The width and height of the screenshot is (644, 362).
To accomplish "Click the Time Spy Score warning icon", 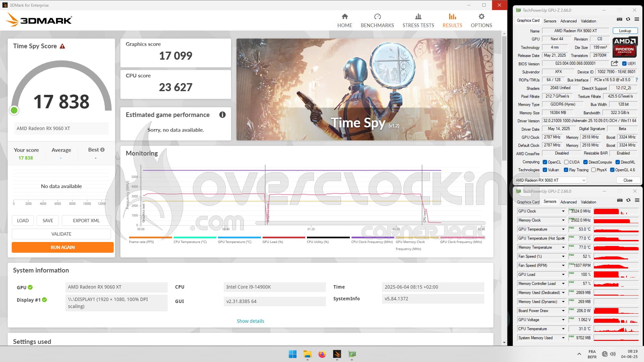I will [x=62, y=46].
